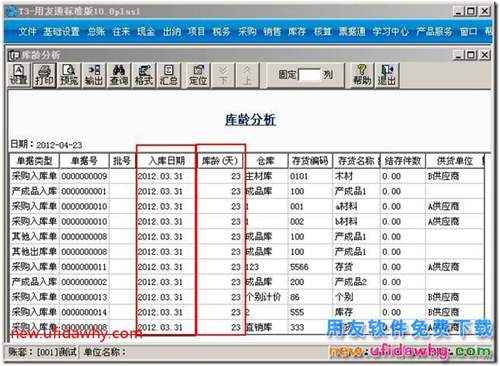Select the 结存件数 column header

click(403, 161)
